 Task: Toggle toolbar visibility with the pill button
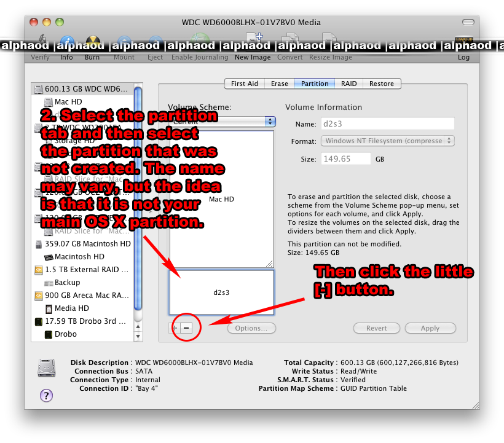(x=468, y=22)
